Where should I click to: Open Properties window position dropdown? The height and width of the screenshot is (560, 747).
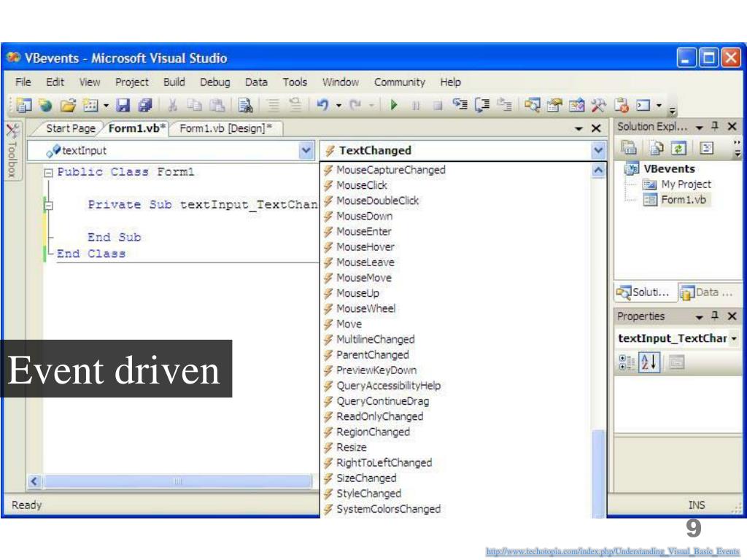coord(700,317)
